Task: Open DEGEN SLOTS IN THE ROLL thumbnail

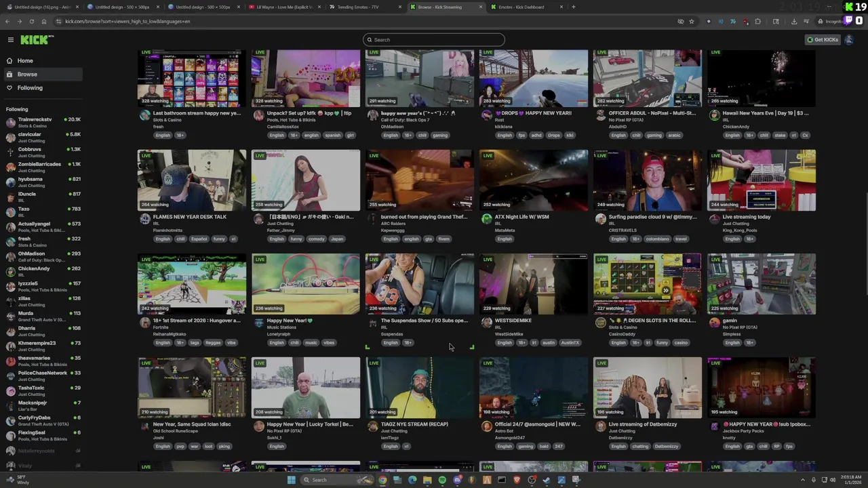Action: coord(648,284)
